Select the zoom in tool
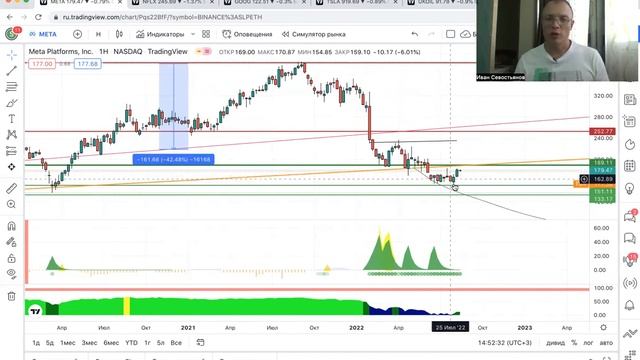The width and height of the screenshot is (640, 360). click(11, 204)
